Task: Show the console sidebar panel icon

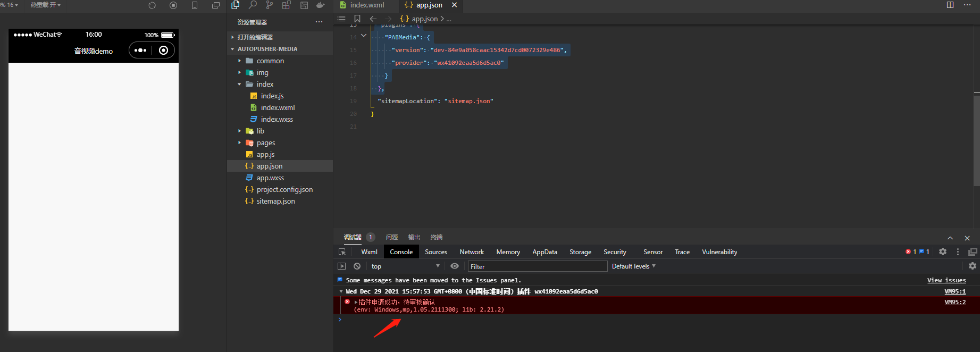Action: 341,266
